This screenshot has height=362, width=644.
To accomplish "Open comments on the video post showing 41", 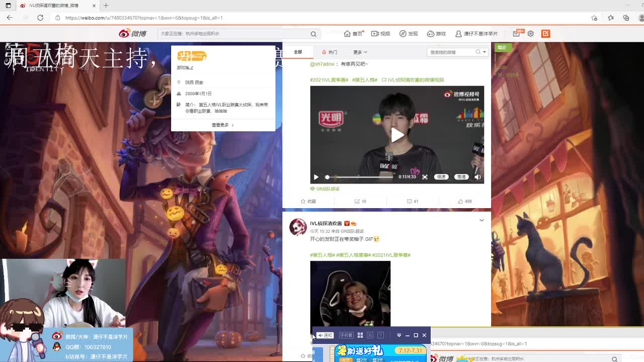I will [x=413, y=201].
